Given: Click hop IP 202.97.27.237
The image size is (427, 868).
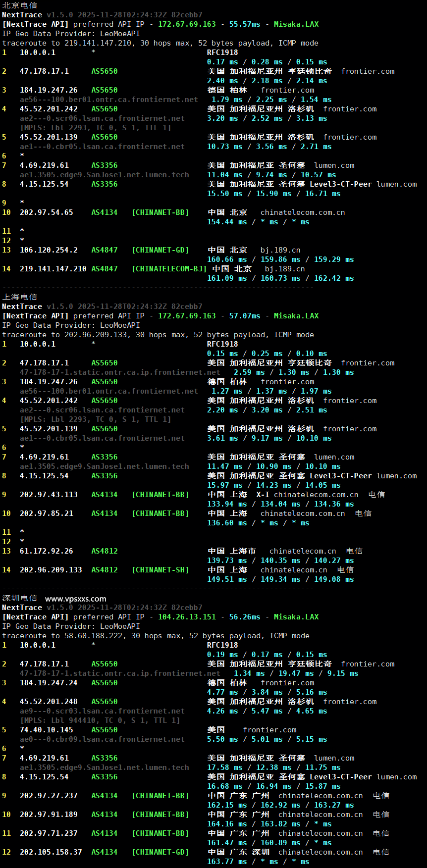Looking at the screenshot, I should pyautogui.click(x=49, y=796).
